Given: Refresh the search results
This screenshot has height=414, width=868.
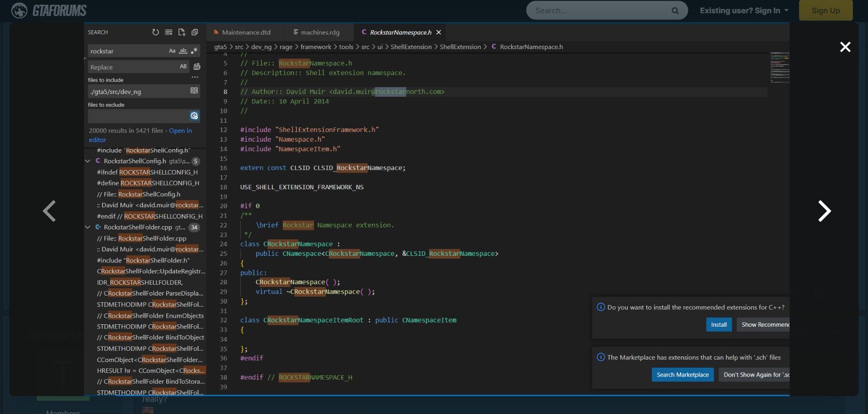Looking at the screenshot, I should tap(155, 32).
